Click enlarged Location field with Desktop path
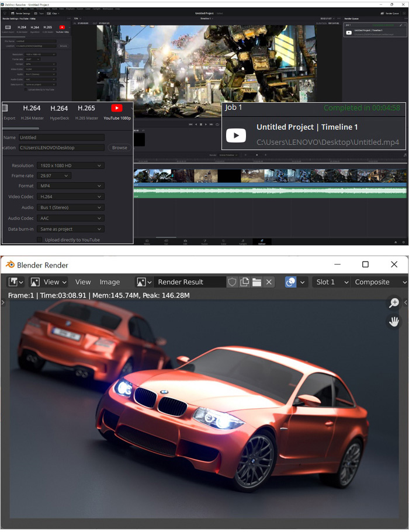Viewport: 409px width, 532px height. click(x=61, y=148)
